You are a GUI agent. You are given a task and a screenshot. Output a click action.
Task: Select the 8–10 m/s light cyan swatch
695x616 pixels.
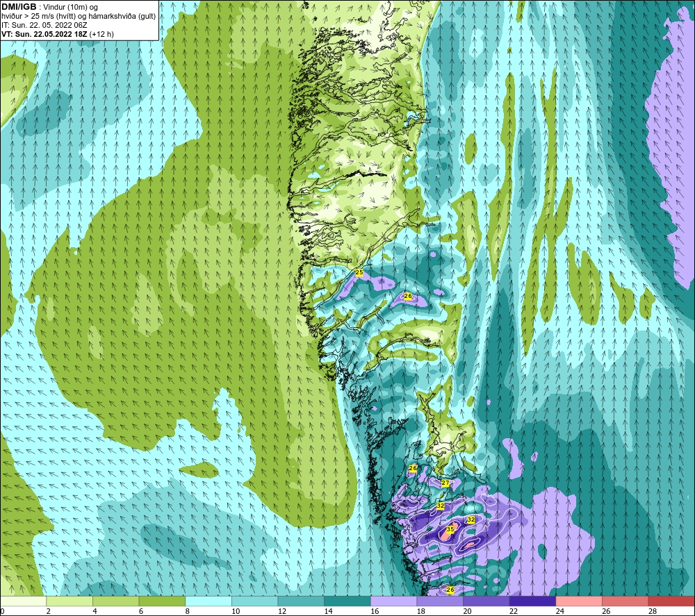[x=208, y=601]
